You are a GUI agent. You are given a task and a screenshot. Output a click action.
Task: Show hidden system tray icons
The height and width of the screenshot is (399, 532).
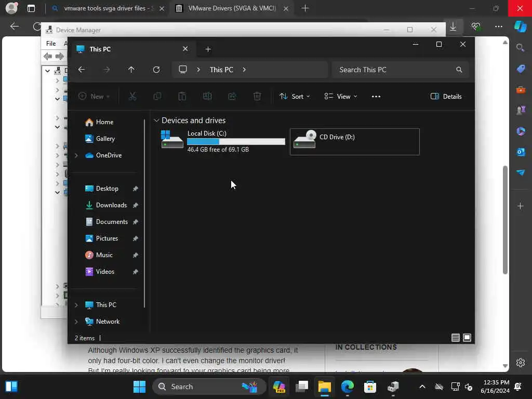[x=422, y=387]
